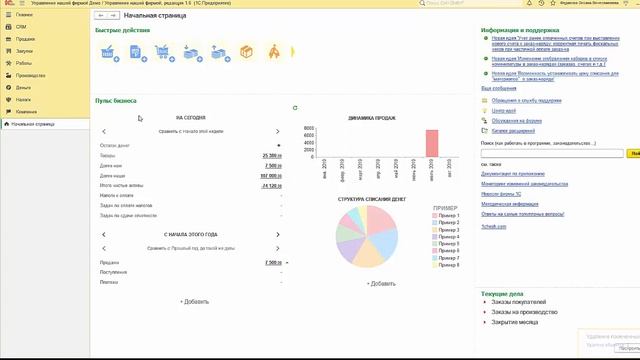Click the goods shipment box with up arrow icon

point(220,53)
